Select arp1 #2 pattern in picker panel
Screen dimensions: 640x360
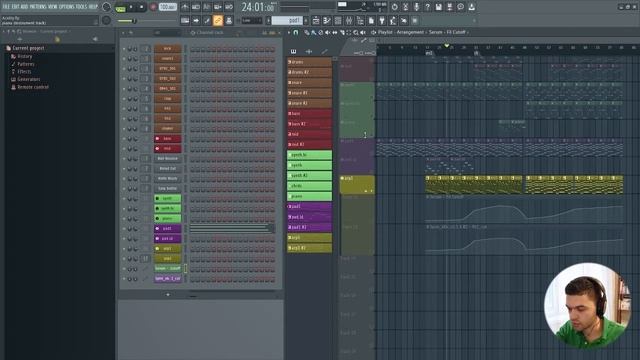309,248
